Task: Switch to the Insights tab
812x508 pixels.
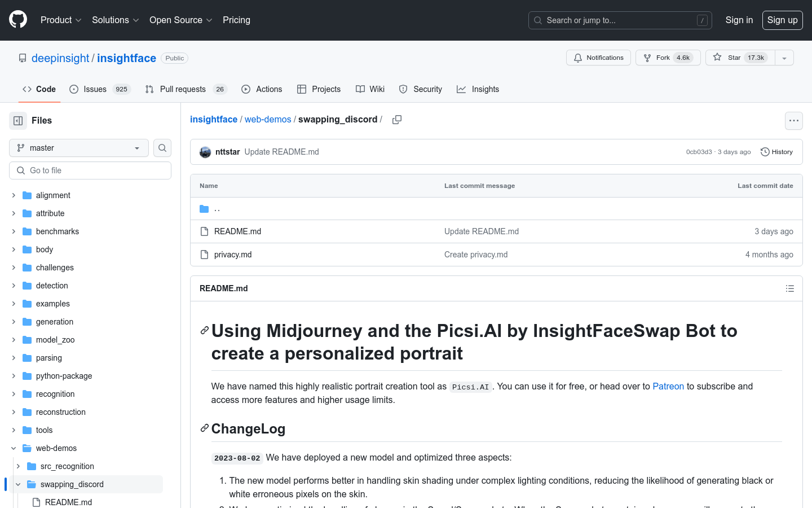Action: 478,89
